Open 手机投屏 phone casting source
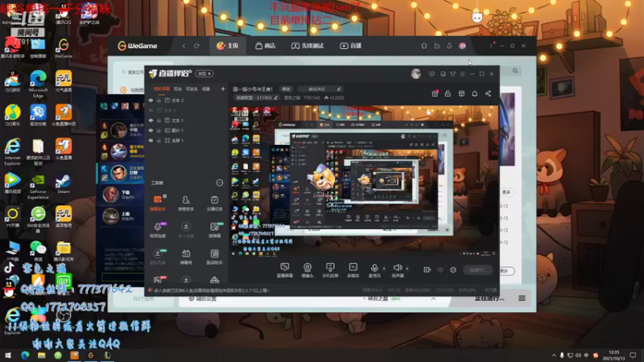644x362 pixels. coord(330,270)
